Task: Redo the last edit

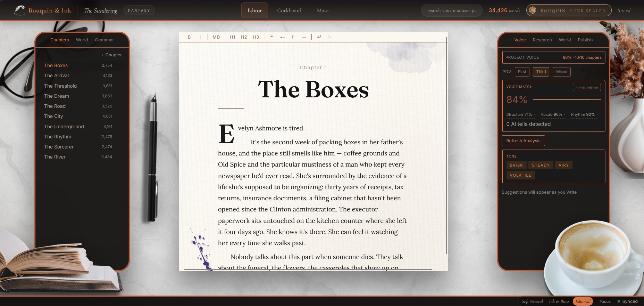Action: tap(330, 37)
